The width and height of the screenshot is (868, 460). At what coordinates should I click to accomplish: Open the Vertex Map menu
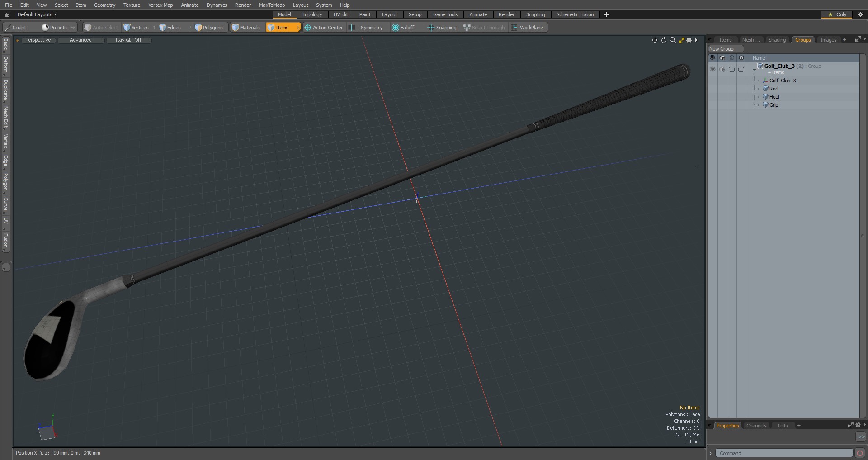coord(160,5)
